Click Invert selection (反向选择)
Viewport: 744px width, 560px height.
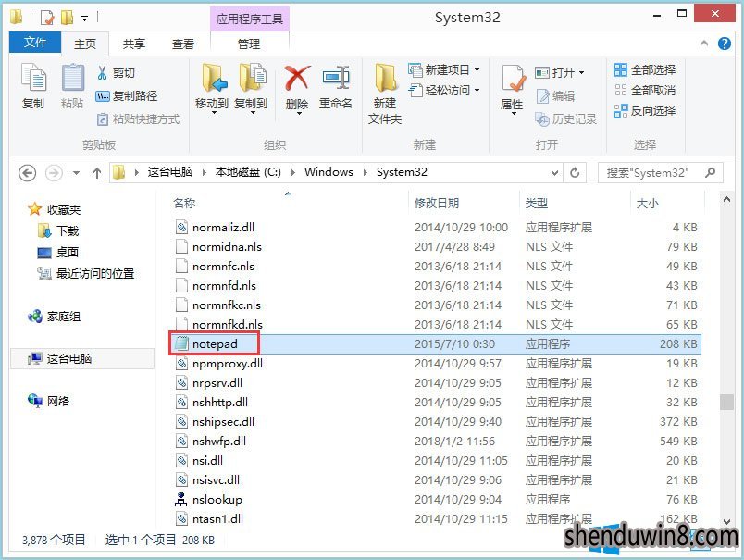tap(644, 110)
